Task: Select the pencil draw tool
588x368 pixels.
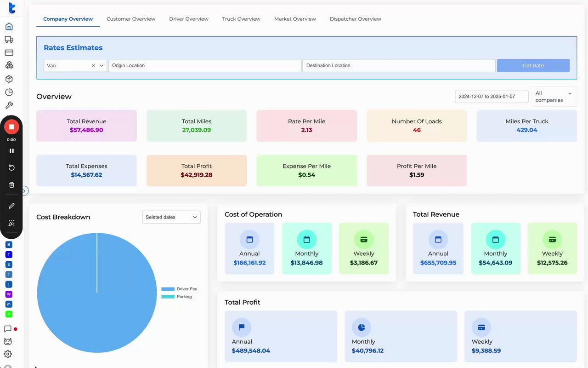Action: point(11,206)
